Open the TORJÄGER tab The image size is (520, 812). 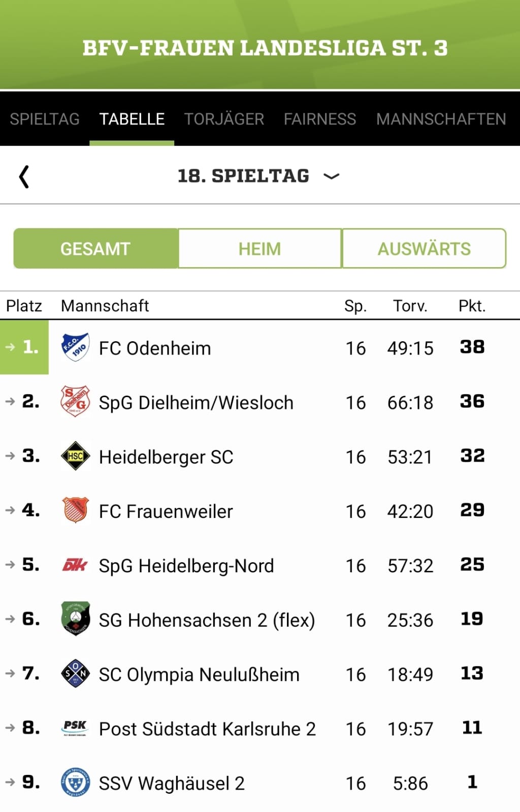(224, 119)
